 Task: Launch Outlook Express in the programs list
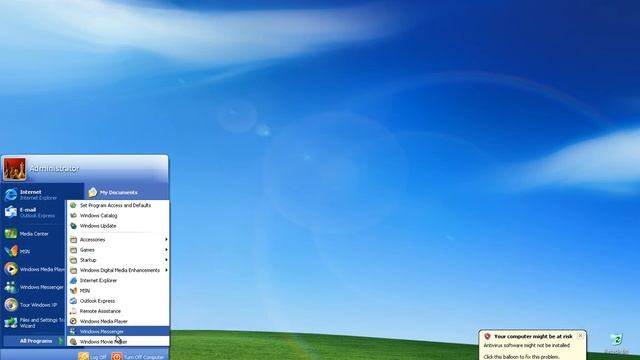(x=118, y=301)
